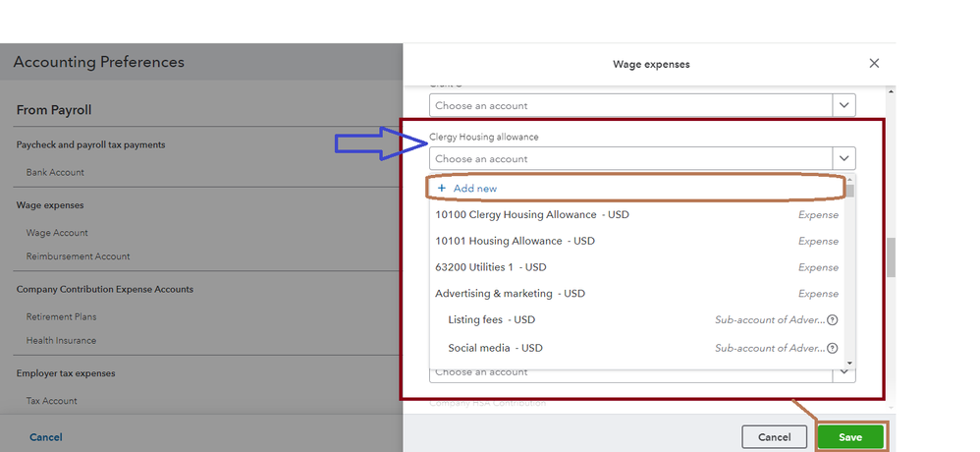The image size is (980, 452).
Task: Open the top Choose an account dropdown arrow
Action: [x=844, y=105]
